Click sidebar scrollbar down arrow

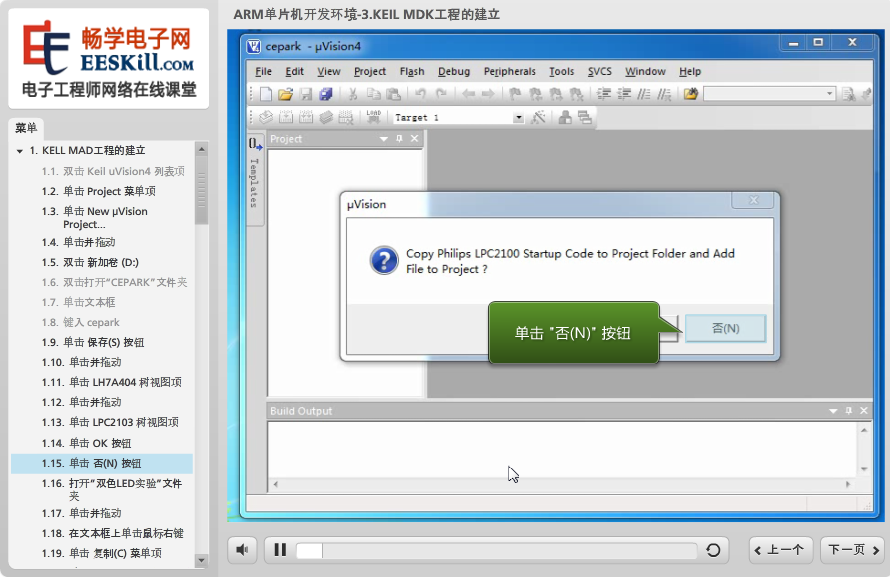tap(201, 561)
